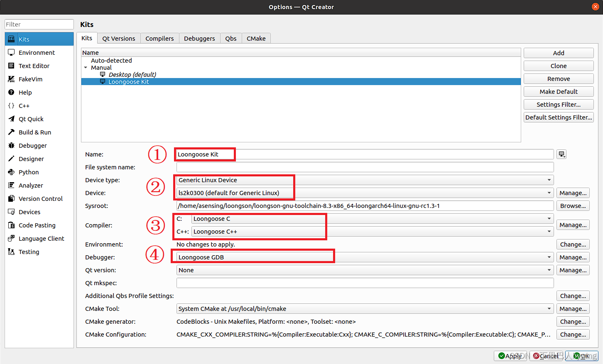Screen dimensions: 603x364
Task: Click the Qt mkspec input field
Action: click(365, 283)
